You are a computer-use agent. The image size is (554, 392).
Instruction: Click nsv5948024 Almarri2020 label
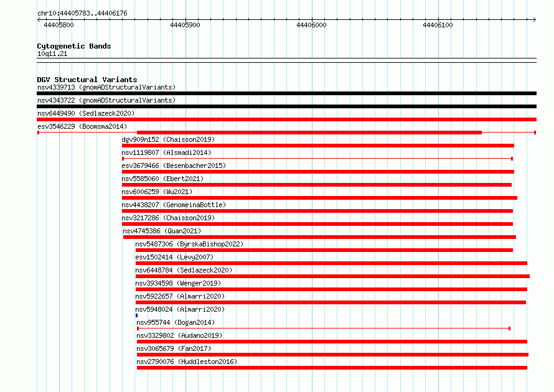180,309
